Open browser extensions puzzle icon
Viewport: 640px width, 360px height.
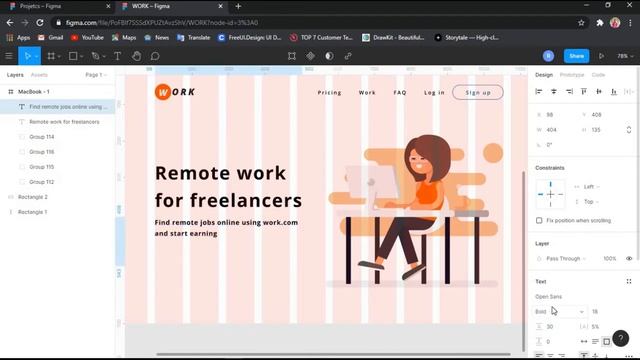click(600, 23)
